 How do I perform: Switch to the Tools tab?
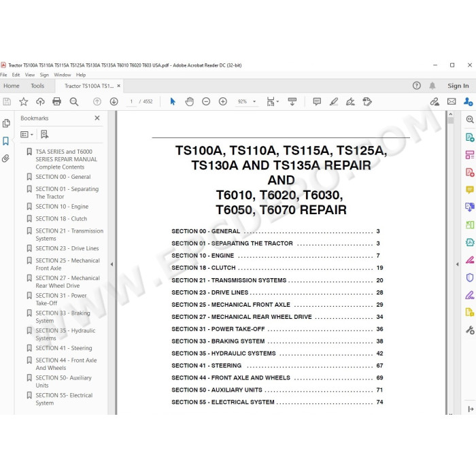37,86
